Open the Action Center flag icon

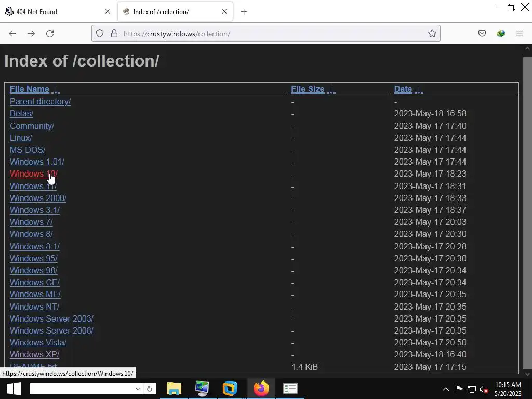[x=459, y=389]
